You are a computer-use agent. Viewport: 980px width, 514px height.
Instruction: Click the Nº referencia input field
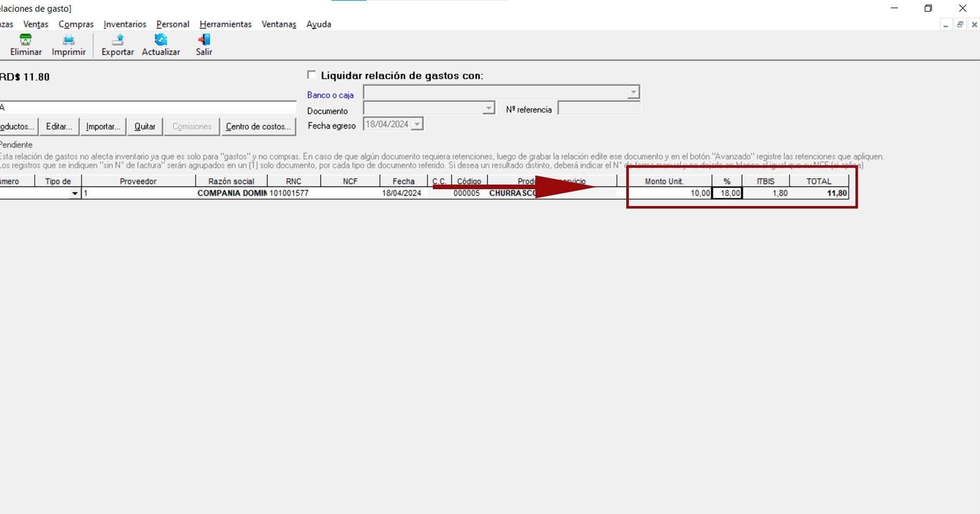[599, 108]
